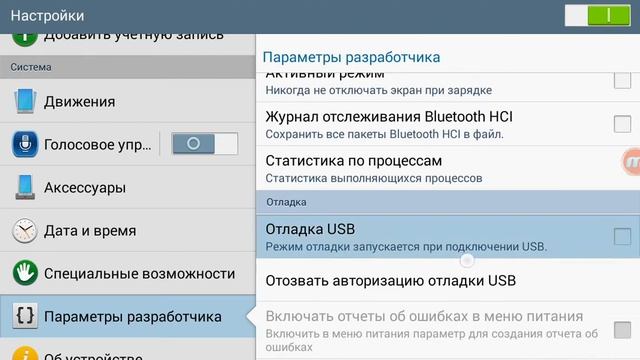Viewport: 640px width, 360px height.
Task: Click the Настройки title
Action: pyautogui.click(x=47, y=16)
